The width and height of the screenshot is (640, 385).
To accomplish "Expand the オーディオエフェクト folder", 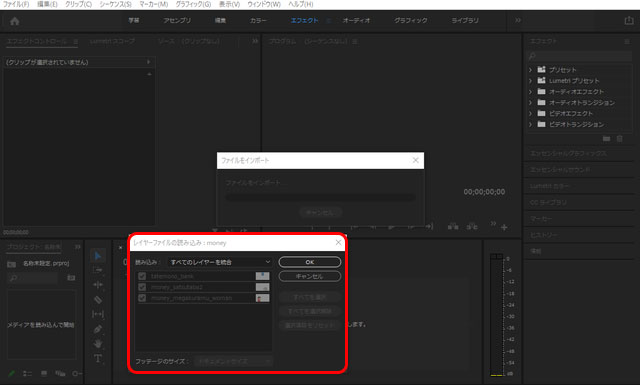I will (530, 91).
